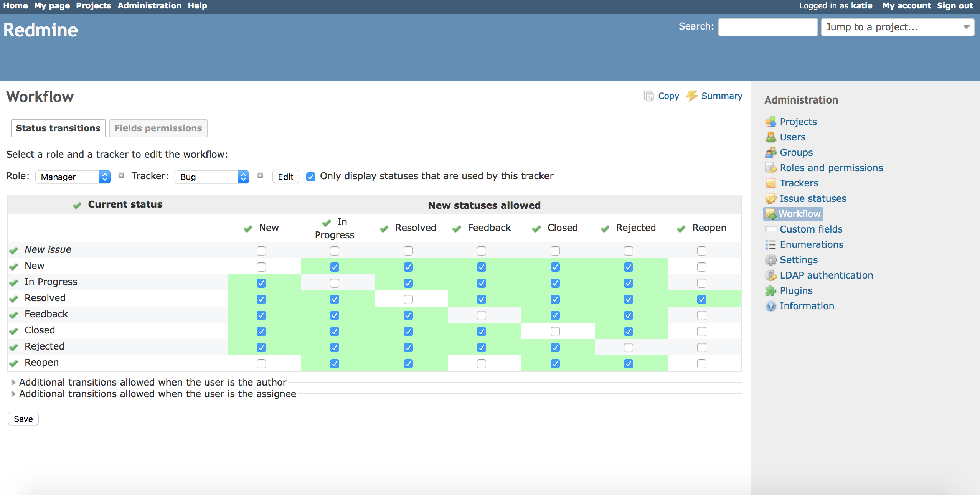
Task: Open Help in the top menu
Action: (x=197, y=6)
